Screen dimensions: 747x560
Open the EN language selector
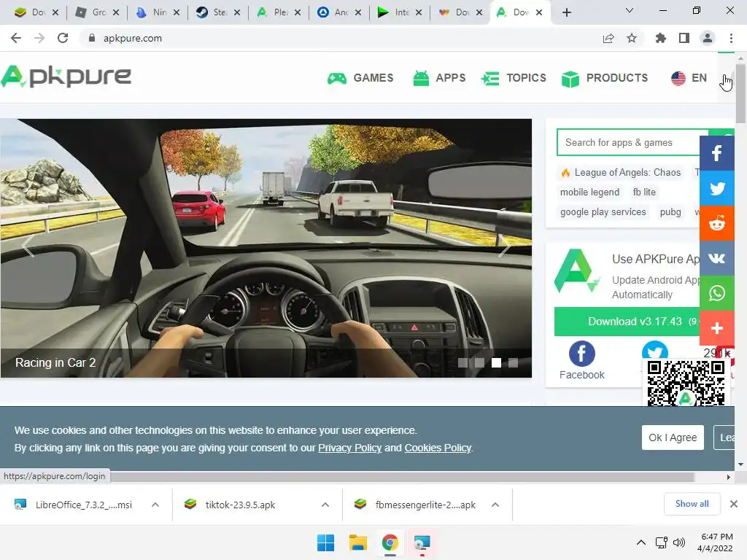pos(689,78)
